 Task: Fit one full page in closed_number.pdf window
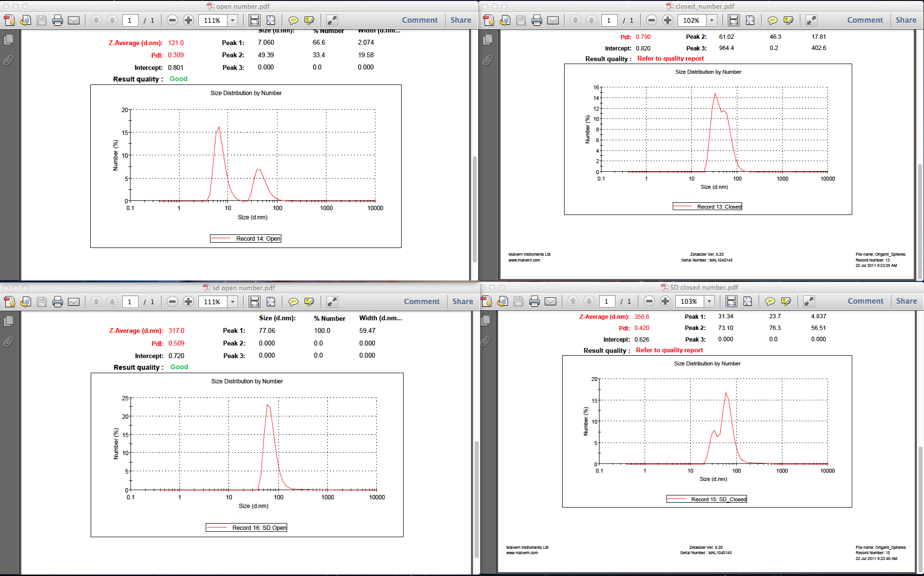(750, 20)
